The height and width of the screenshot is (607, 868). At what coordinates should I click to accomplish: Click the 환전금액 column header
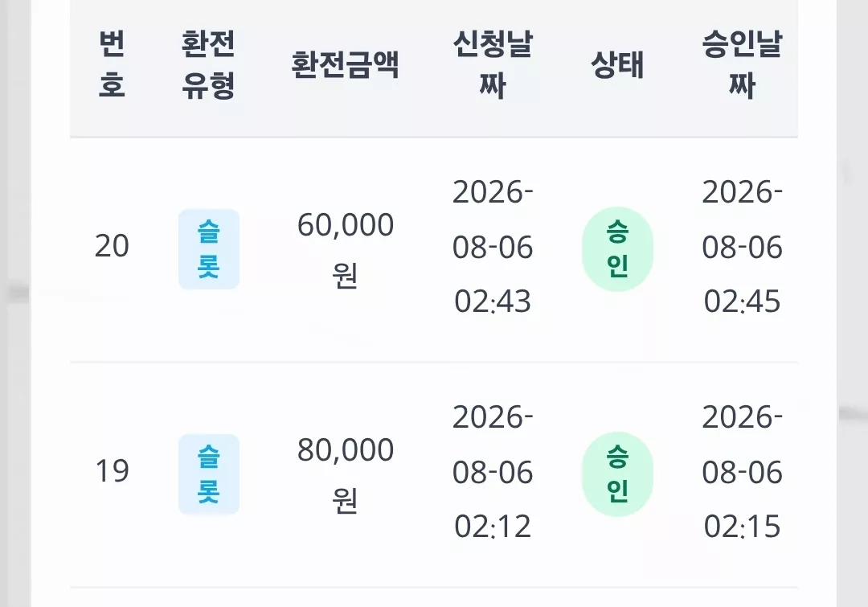tap(346, 64)
